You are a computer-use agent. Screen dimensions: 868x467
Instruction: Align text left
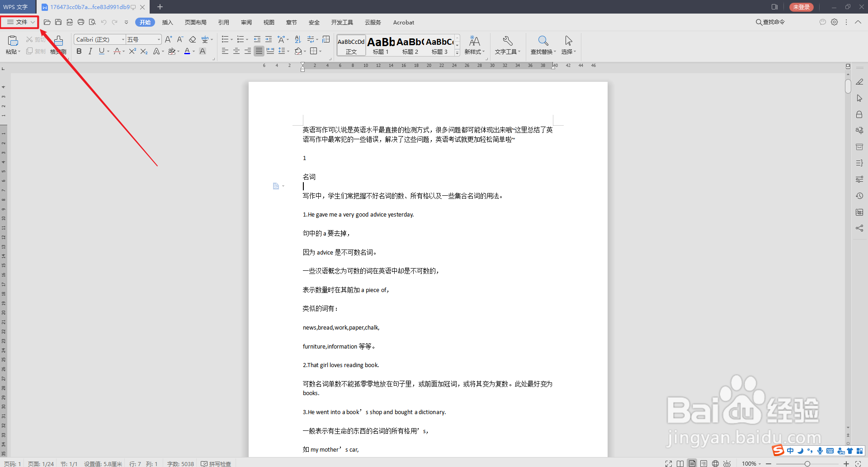point(225,51)
